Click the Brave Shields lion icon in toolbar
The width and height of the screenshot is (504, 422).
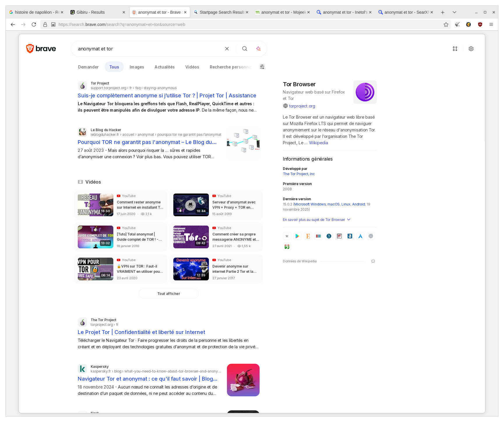point(468,24)
